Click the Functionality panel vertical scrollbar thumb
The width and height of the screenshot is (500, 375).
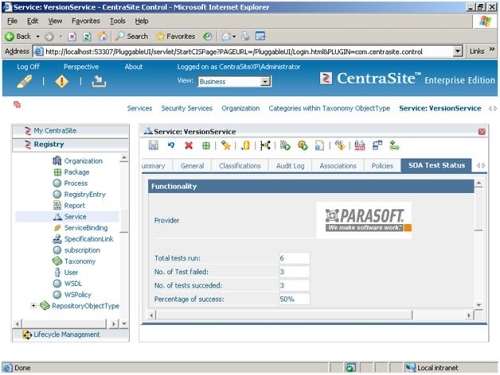point(479,210)
